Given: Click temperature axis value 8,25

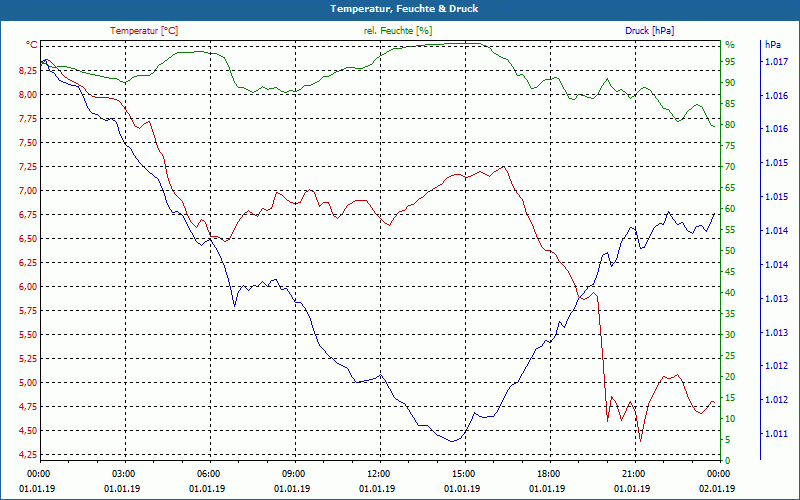Looking at the screenshot, I should tap(28, 70).
